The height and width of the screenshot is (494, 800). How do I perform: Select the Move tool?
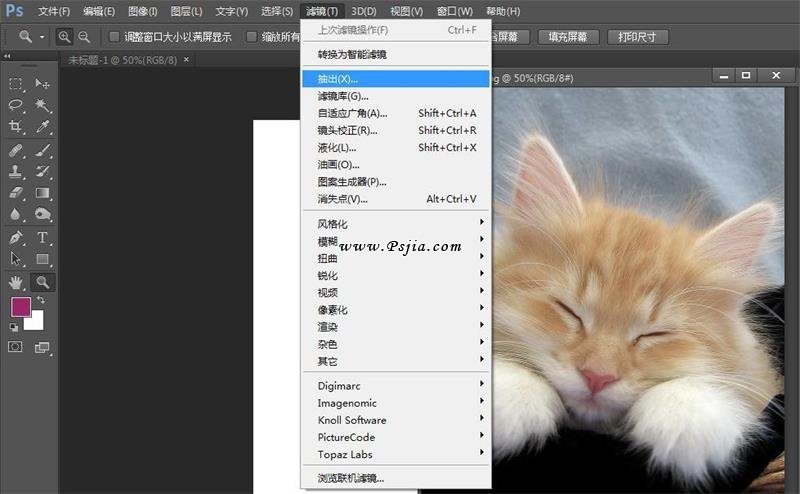[42, 84]
